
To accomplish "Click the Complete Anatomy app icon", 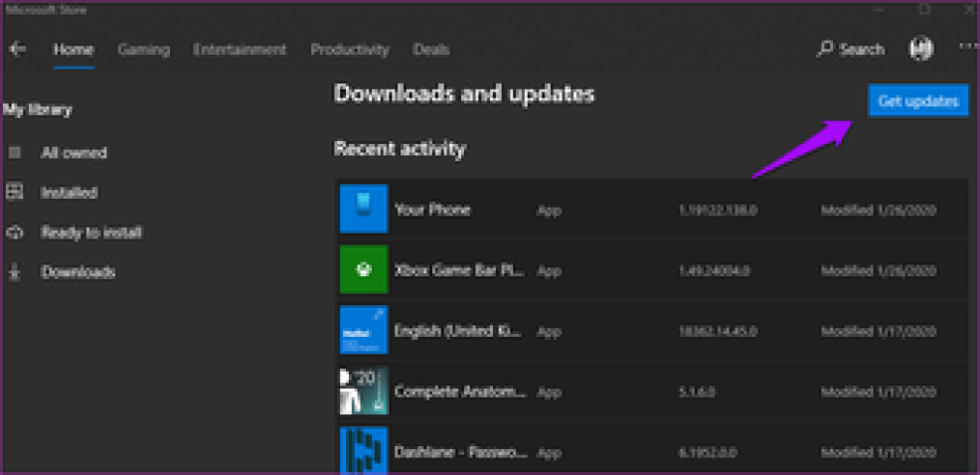I will click(363, 392).
